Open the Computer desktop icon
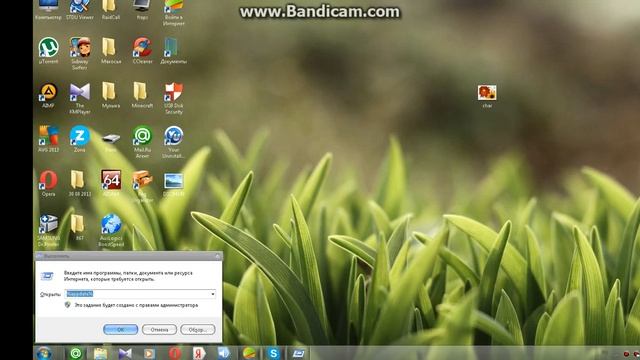Image resolution: width=640 pixels, height=360 pixels. point(48,9)
